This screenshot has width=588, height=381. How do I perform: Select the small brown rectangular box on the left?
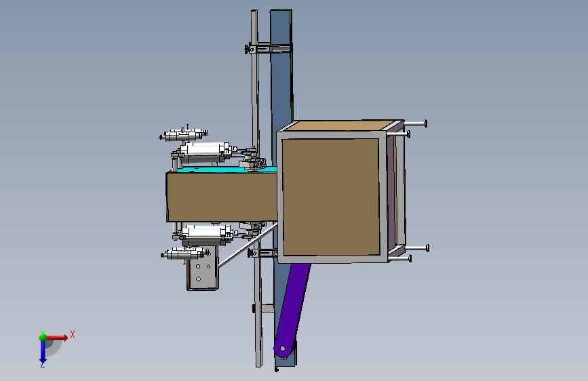pos(222,197)
